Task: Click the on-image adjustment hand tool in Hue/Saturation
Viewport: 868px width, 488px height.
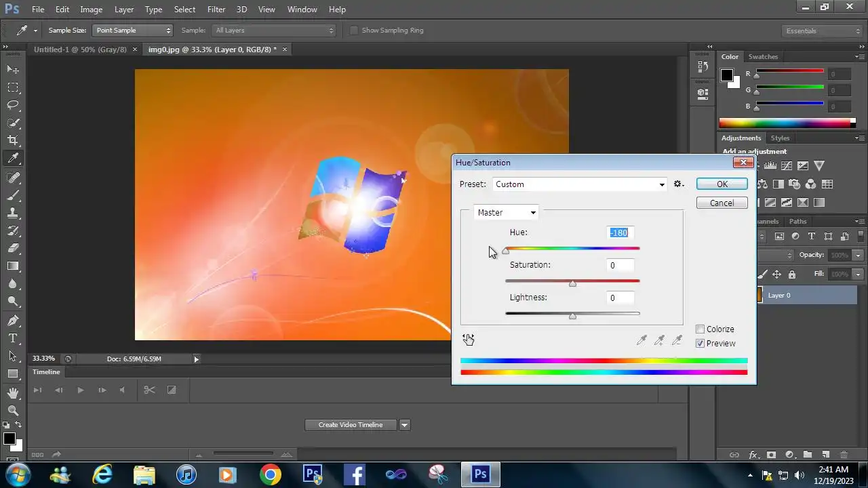Action: pyautogui.click(x=468, y=340)
